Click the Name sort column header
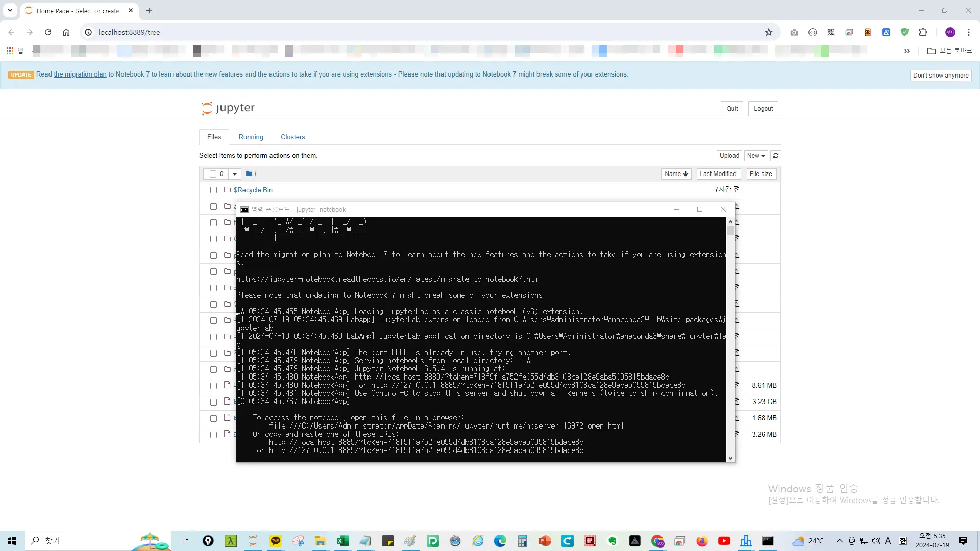 pos(676,173)
